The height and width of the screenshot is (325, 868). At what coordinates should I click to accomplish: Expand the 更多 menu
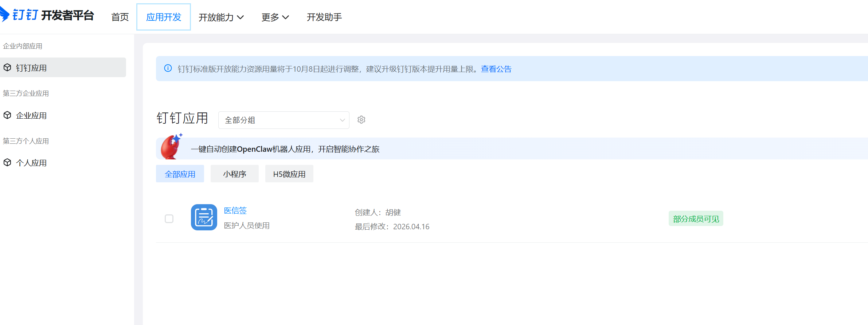point(275,17)
